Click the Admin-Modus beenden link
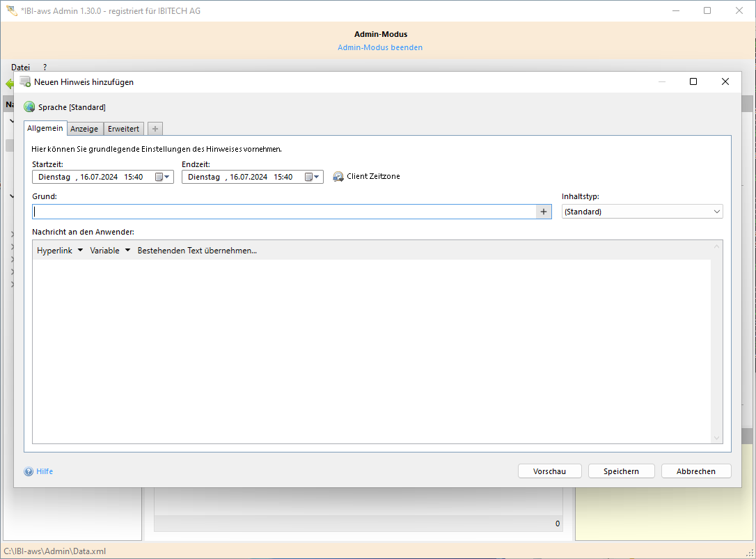The image size is (756, 559). point(380,47)
